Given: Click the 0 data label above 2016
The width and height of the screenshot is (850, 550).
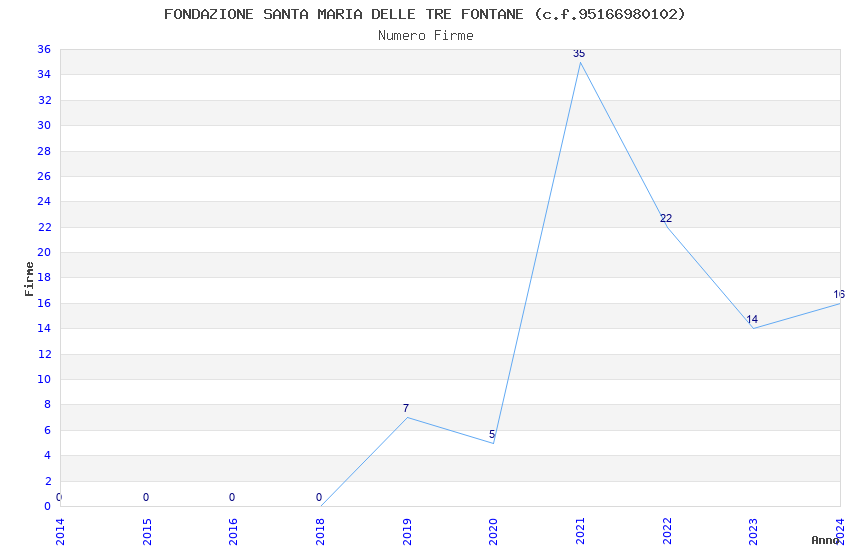Looking at the screenshot, I should tap(232, 497).
